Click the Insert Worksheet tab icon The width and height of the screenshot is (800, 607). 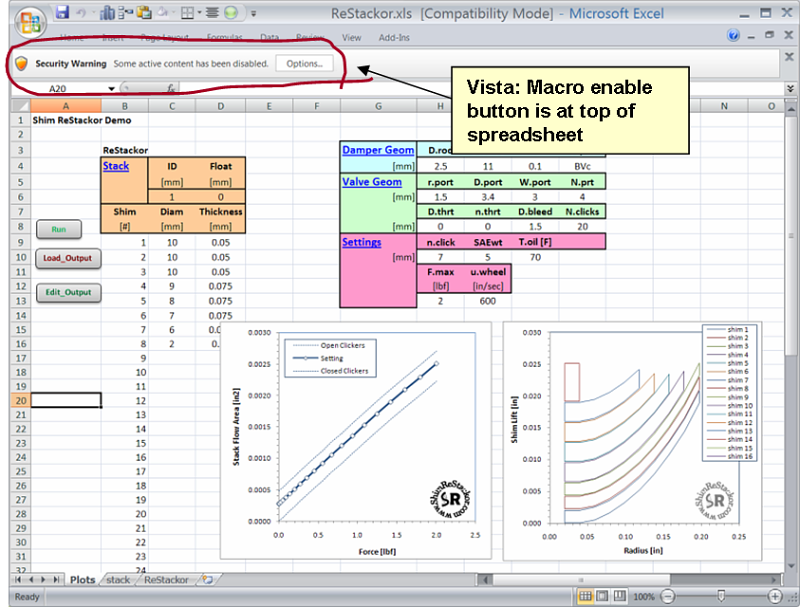208,579
